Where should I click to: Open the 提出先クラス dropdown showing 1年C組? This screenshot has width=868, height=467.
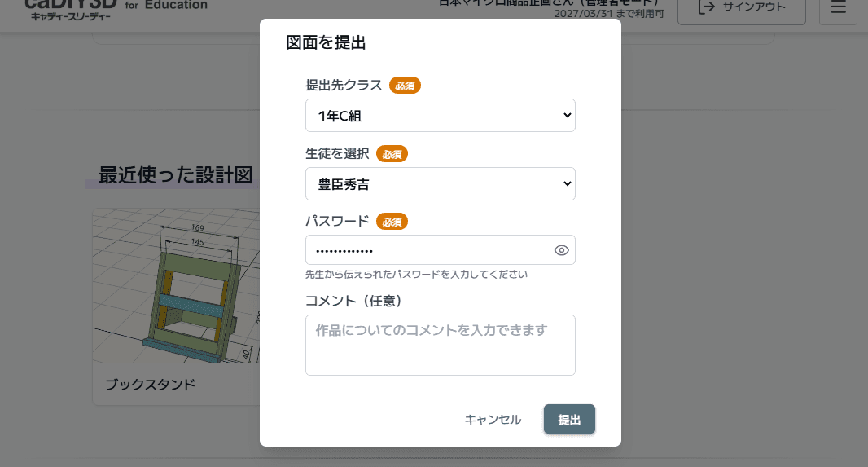[x=440, y=116]
